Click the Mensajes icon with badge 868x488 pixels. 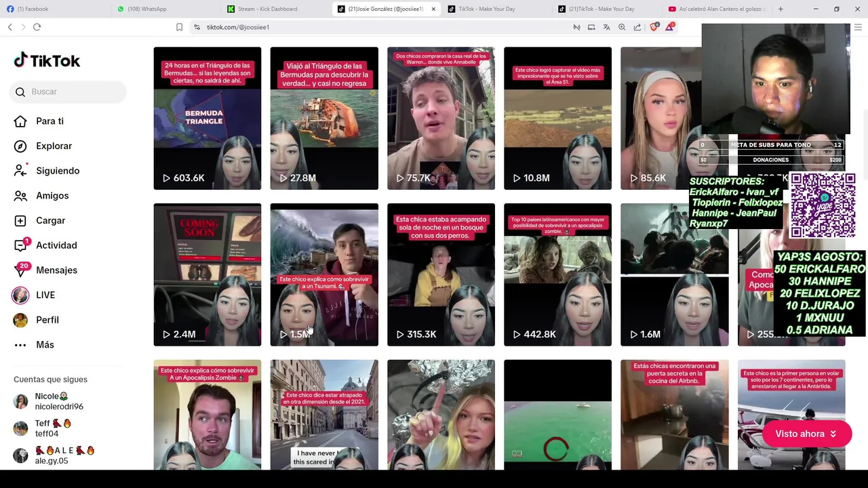pyautogui.click(x=21, y=269)
